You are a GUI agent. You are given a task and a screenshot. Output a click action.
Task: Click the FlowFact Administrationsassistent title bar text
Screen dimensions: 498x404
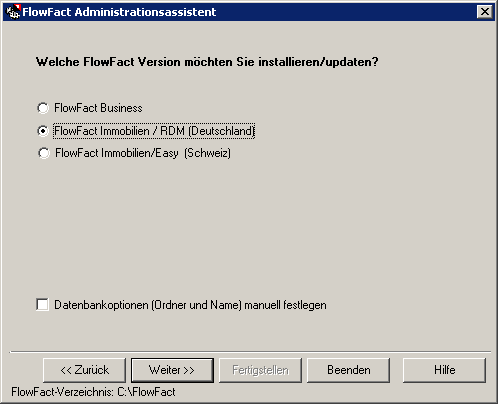(119, 12)
